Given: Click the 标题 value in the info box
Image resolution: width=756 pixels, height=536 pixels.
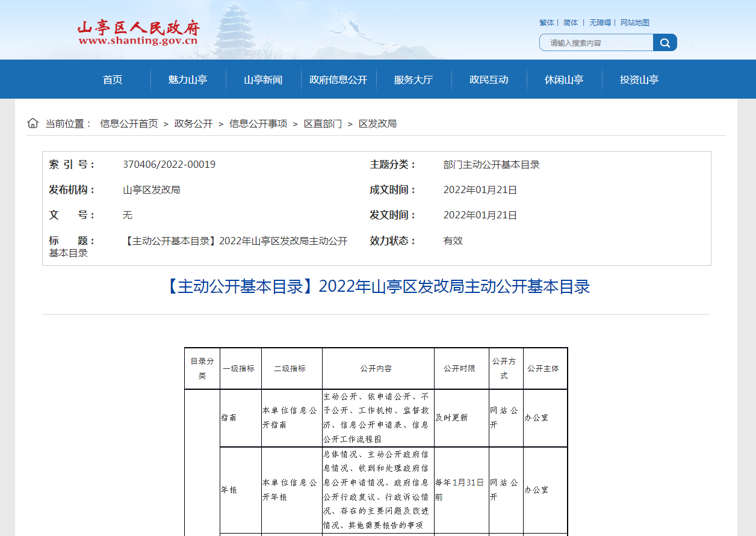Looking at the screenshot, I should point(199,247).
